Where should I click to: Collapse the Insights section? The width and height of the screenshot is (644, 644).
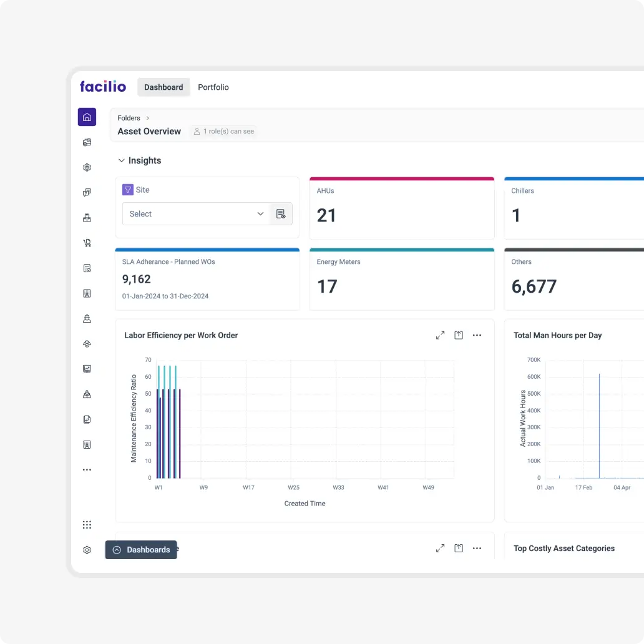pos(122,160)
